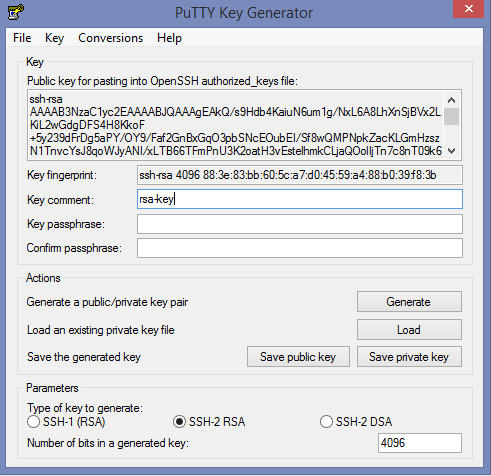
Task: Open the Key menu
Action: pos(54,38)
